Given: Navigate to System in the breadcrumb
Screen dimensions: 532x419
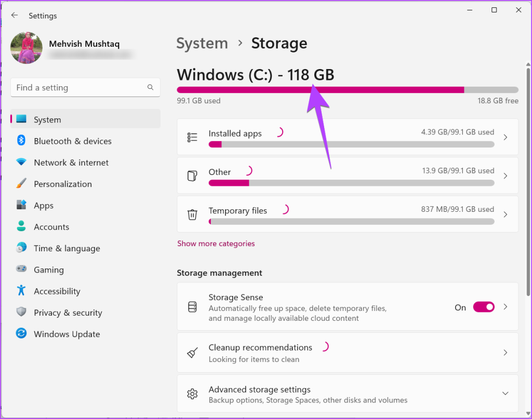Looking at the screenshot, I should [202, 44].
